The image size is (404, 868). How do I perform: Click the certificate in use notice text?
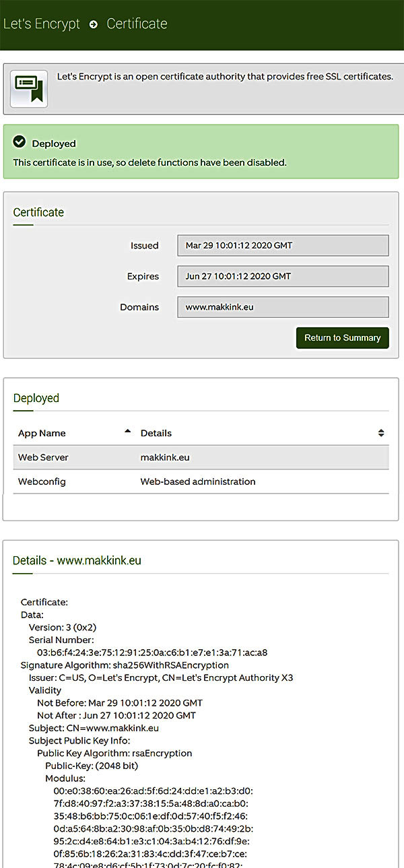(149, 162)
